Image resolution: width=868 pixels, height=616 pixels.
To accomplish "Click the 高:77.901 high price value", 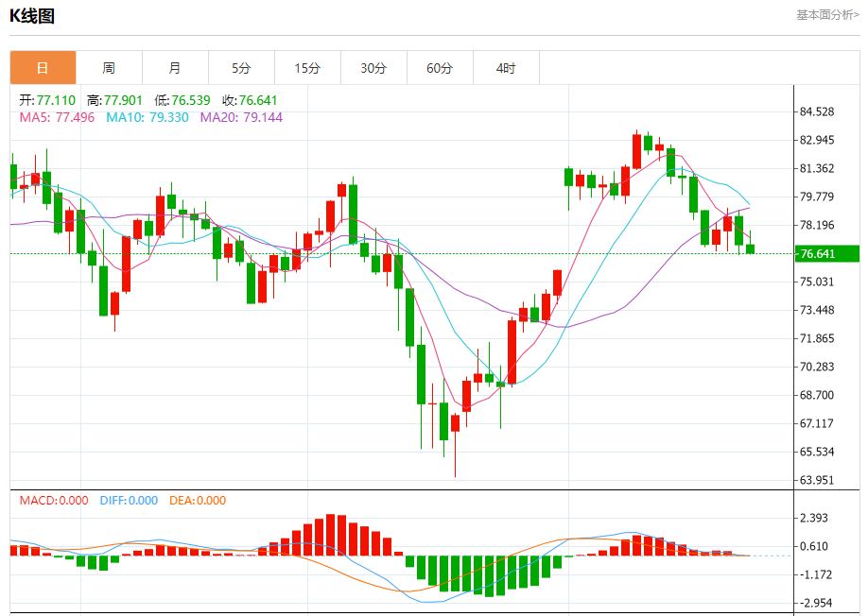I will tap(114, 100).
